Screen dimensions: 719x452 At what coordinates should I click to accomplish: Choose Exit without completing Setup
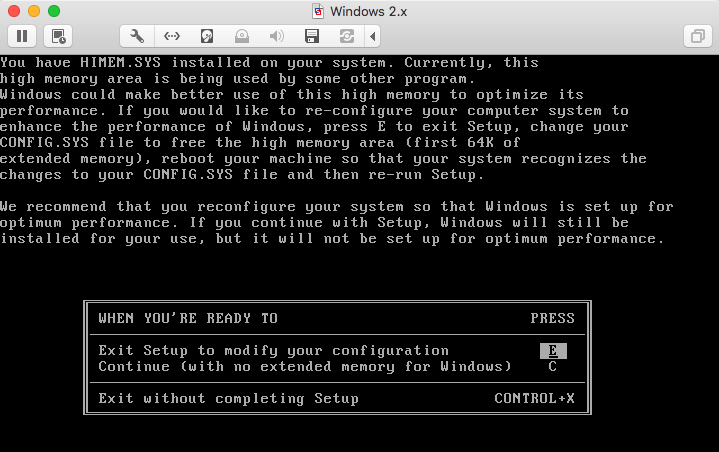click(x=228, y=399)
